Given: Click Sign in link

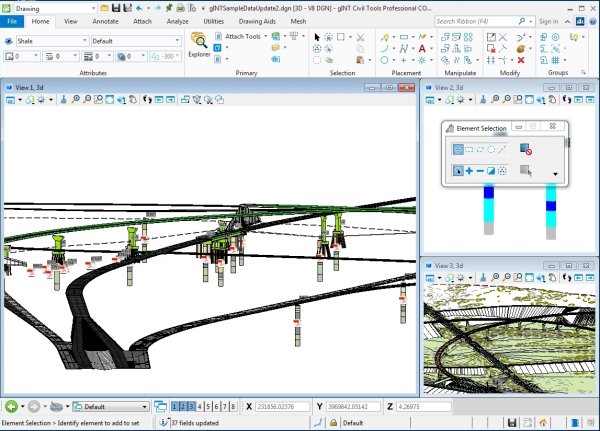Looking at the screenshot, I should pyautogui.click(x=548, y=20).
